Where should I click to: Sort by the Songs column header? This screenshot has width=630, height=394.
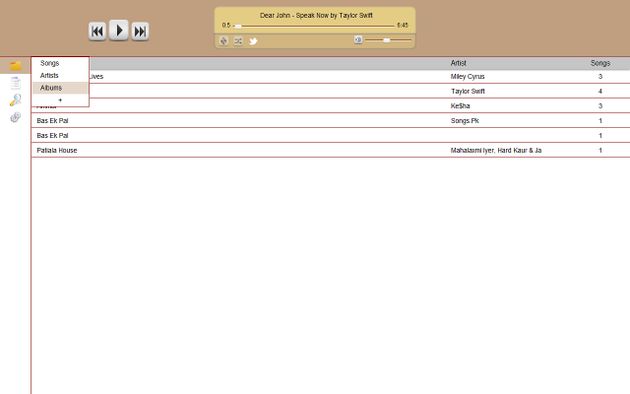(600, 63)
